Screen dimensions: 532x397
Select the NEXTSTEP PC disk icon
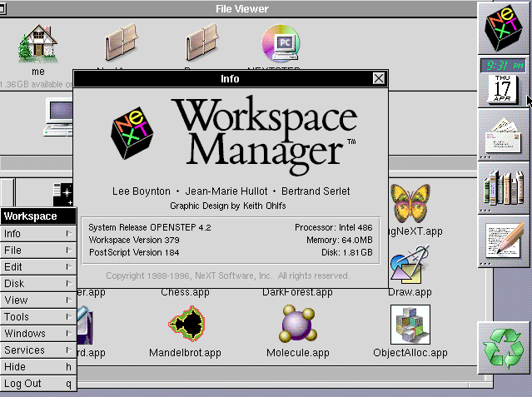pos(281,43)
